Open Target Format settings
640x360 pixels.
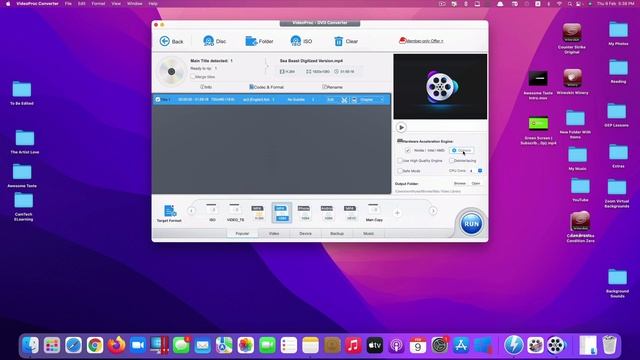pyautogui.click(x=169, y=213)
